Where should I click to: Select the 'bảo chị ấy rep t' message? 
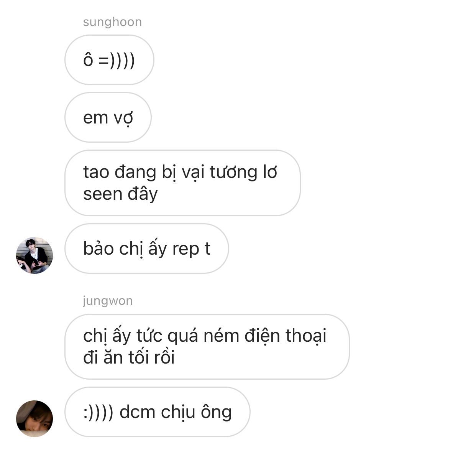(x=147, y=249)
